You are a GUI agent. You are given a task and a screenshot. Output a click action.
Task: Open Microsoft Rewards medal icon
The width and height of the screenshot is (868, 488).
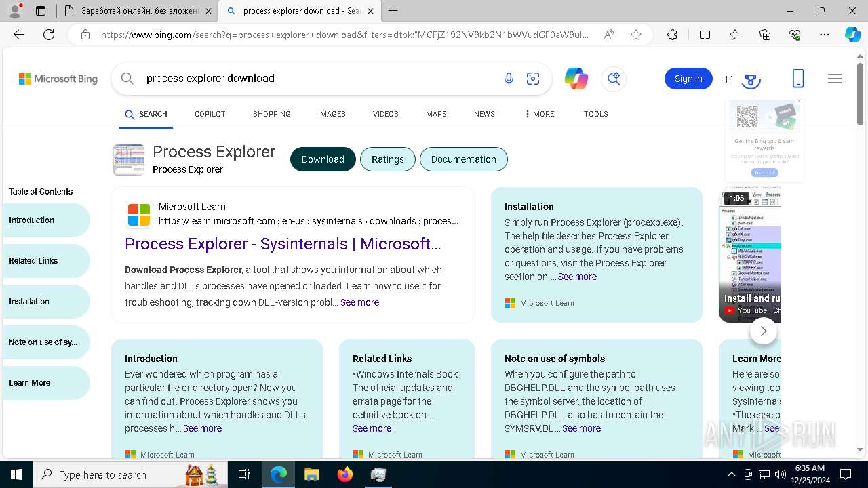tap(750, 79)
